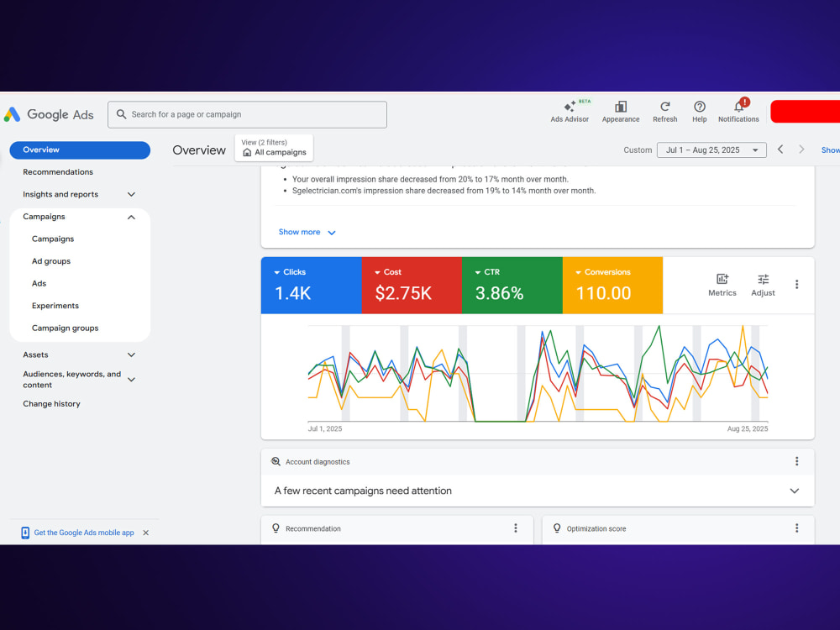
Task: Expand campaigns need attention panel
Action: point(795,491)
